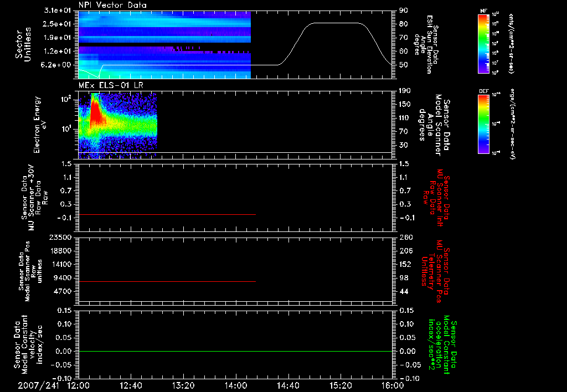Click the "1.2e+01" sector tick label

point(58,51)
